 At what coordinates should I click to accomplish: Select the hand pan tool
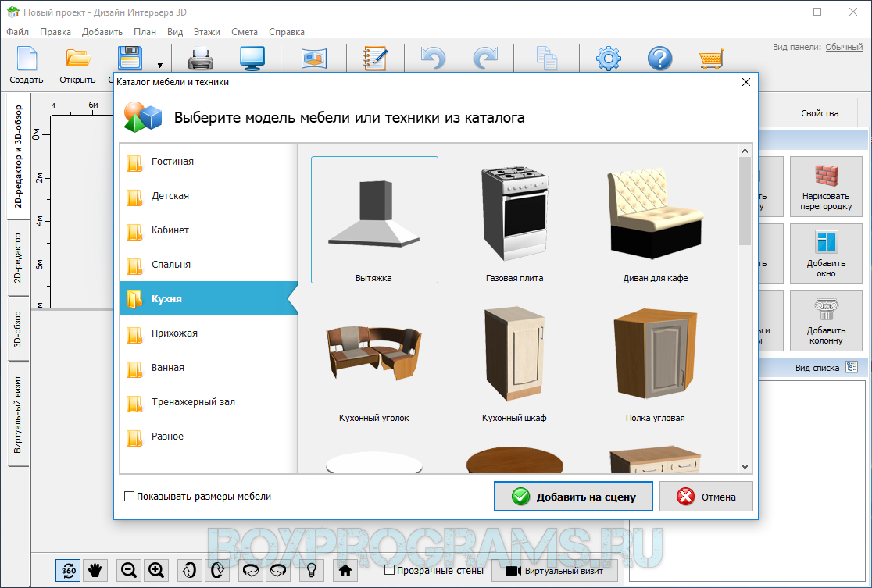[95, 570]
